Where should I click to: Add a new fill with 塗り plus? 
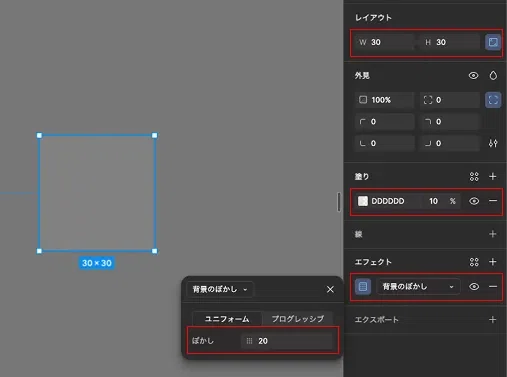click(x=493, y=176)
